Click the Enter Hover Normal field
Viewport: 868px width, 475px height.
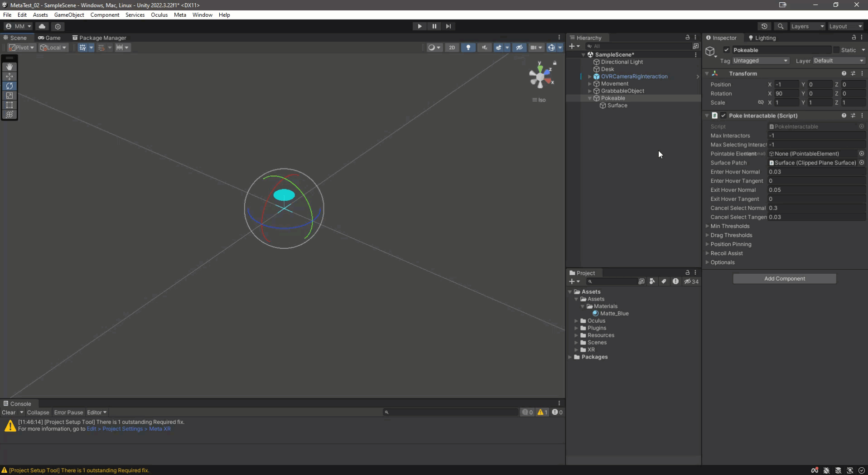point(815,172)
